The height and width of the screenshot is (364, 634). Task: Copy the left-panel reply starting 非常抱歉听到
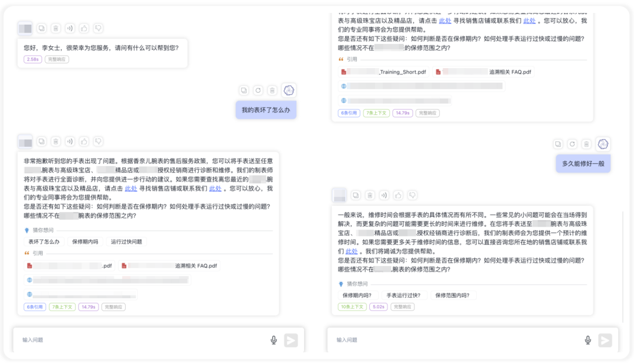pos(42,141)
